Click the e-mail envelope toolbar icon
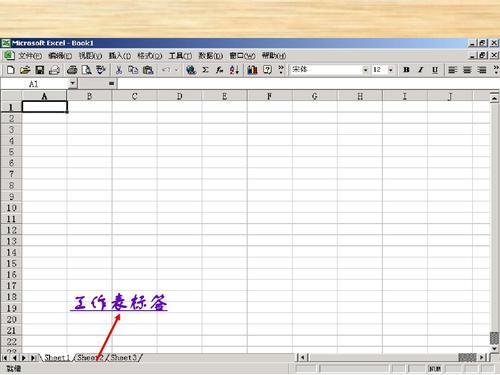 pos(54,70)
